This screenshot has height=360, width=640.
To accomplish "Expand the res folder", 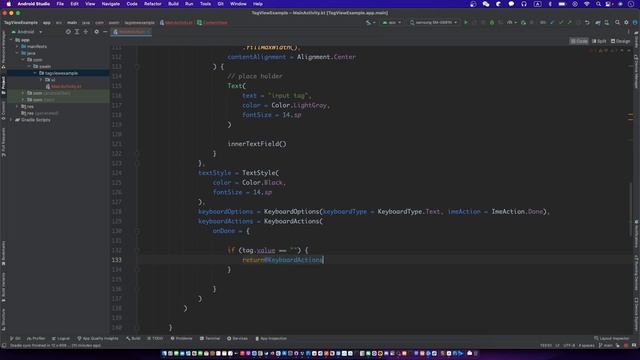I will click(x=18, y=107).
